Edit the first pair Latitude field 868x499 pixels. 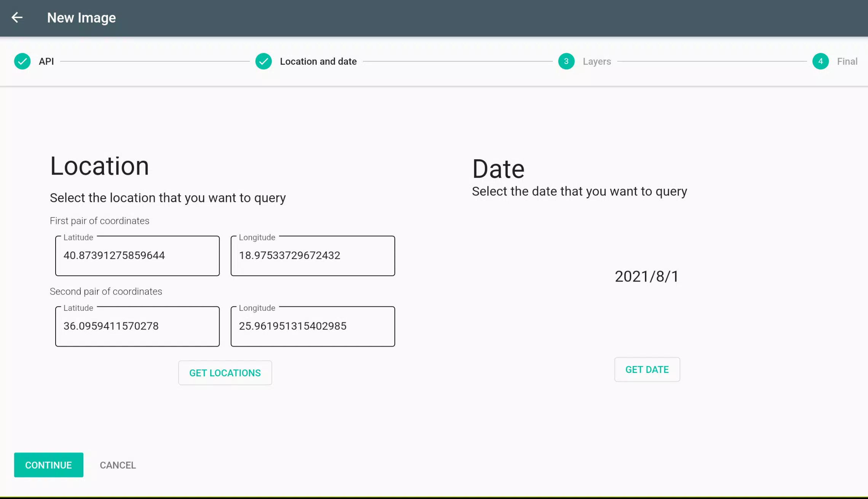tap(137, 256)
